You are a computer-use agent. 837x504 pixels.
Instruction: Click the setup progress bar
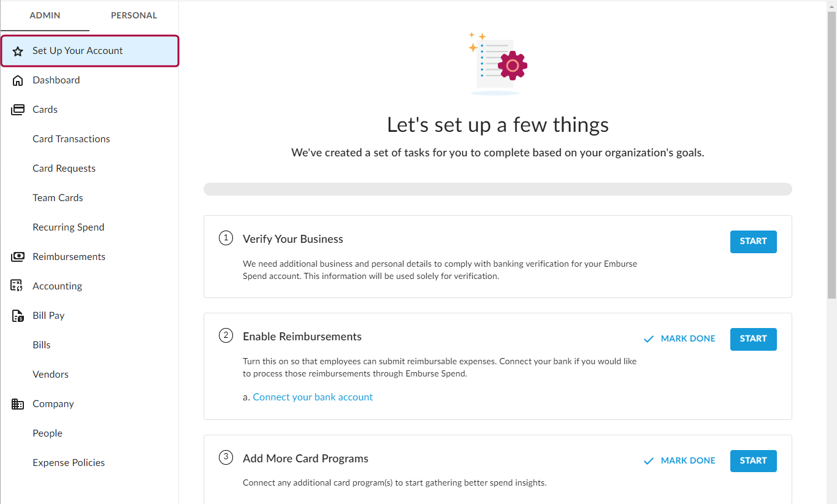pos(497,189)
